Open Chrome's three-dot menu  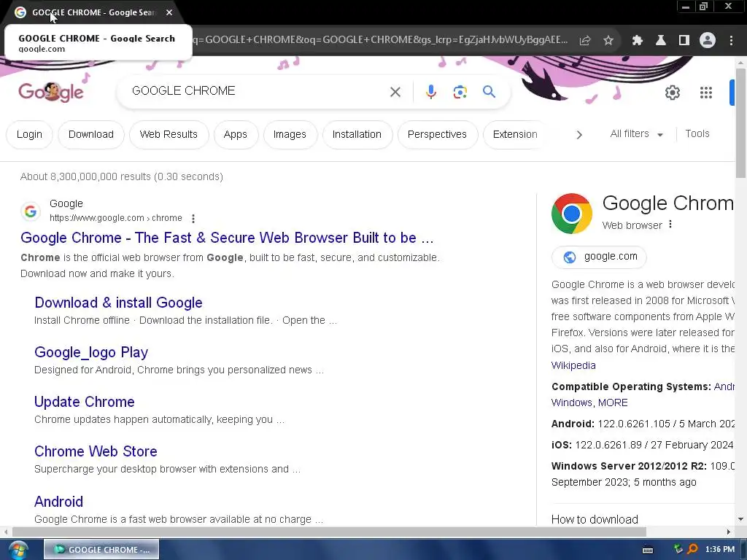731,41
